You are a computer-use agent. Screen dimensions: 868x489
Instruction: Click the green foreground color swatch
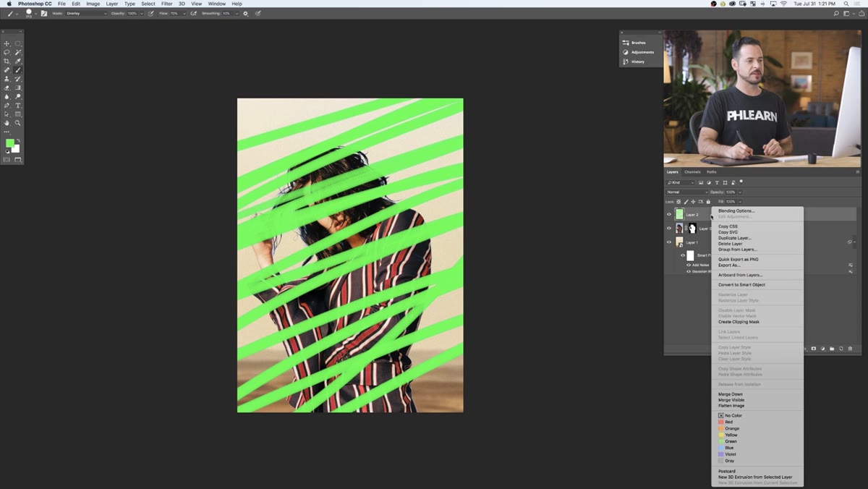pyautogui.click(x=9, y=143)
